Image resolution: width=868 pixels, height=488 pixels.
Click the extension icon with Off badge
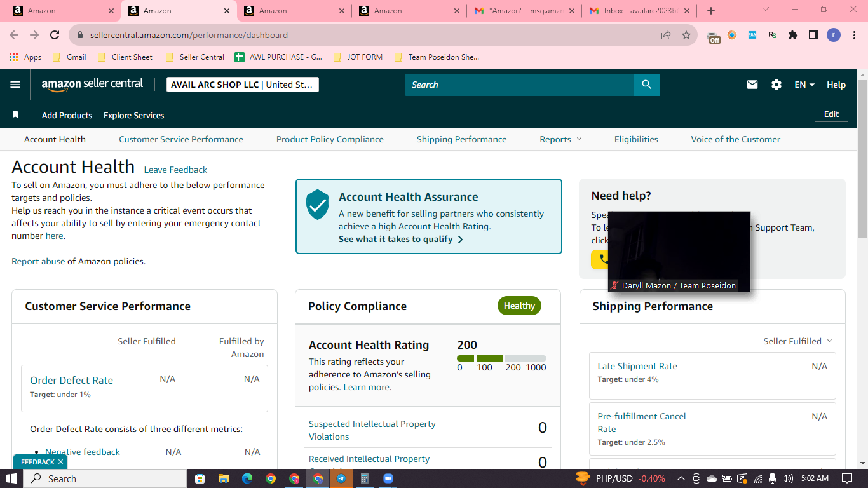tap(714, 36)
